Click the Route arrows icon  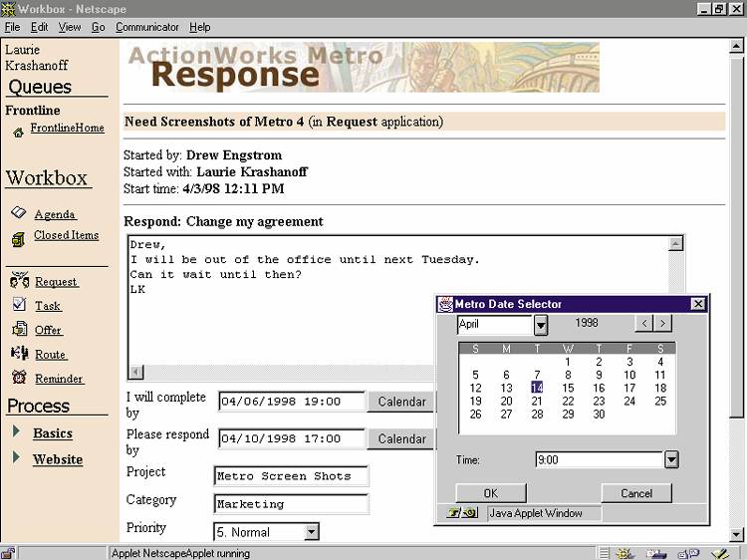pyautogui.click(x=19, y=353)
